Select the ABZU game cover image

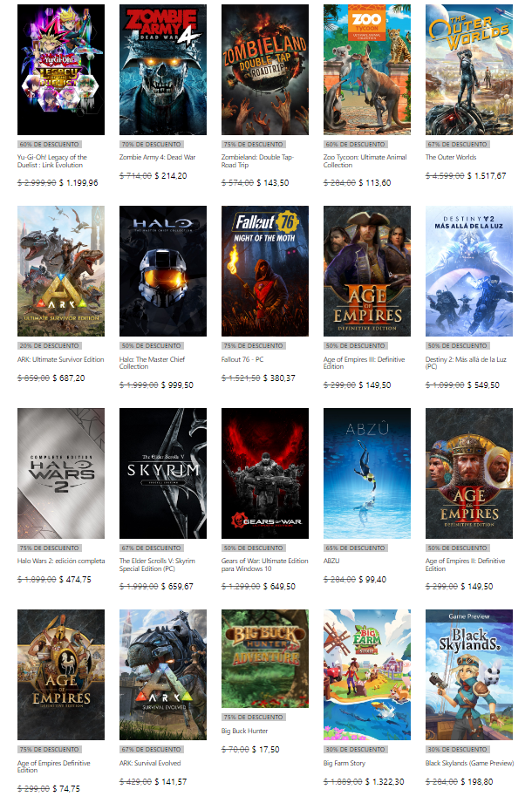[367, 473]
